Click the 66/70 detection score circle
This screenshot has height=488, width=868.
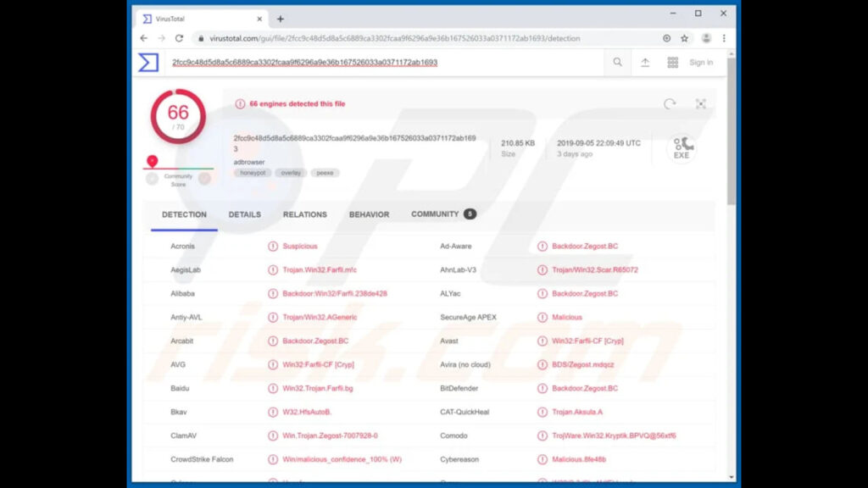pos(178,117)
